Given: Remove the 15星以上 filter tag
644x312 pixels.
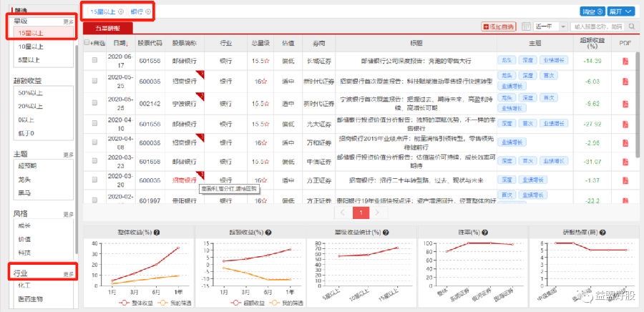Looking at the screenshot, I should click(120, 12).
